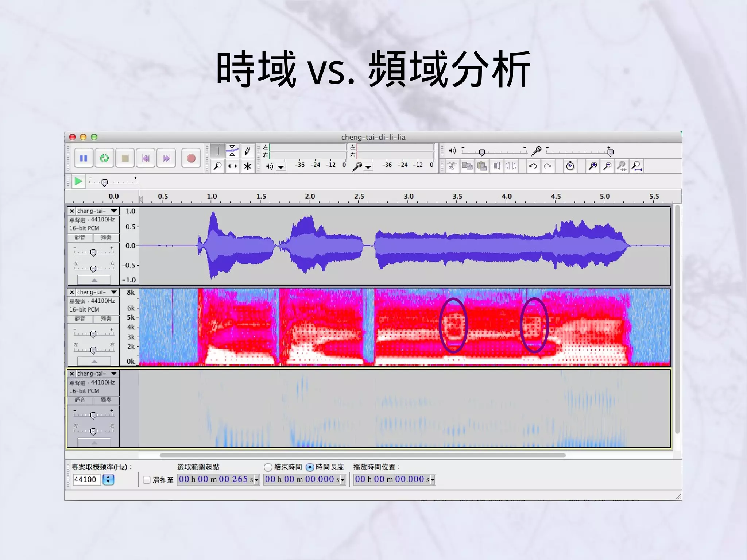
Task: Solo the spectrogram track (獨奏)
Action: pos(106,319)
